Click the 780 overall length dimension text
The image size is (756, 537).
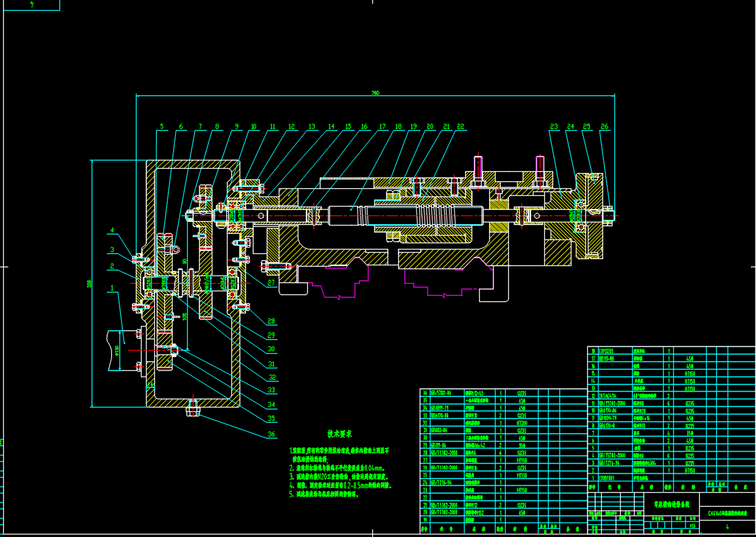(375, 93)
